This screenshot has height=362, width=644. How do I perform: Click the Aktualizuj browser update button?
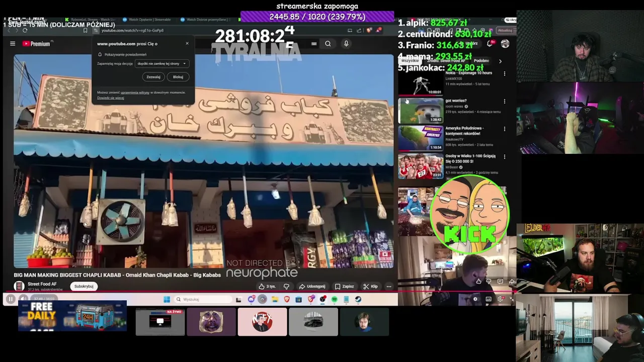click(505, 30)
